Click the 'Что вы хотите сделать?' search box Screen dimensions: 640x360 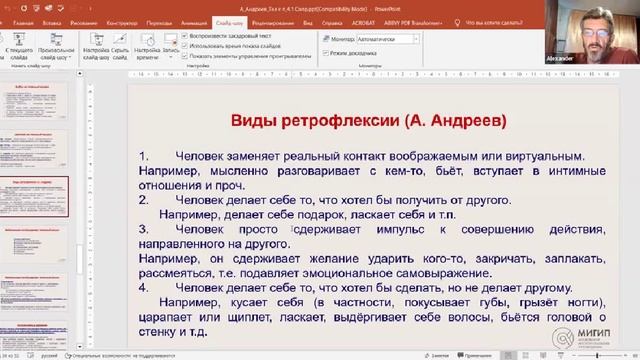click(x=494, y=23)
